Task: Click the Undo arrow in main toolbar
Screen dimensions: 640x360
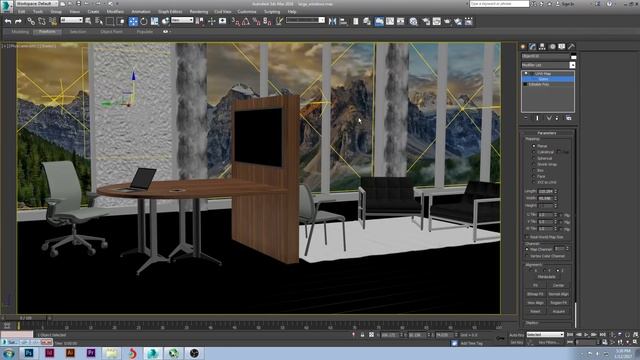Action: pyautogui.click(x=8, y=21)
